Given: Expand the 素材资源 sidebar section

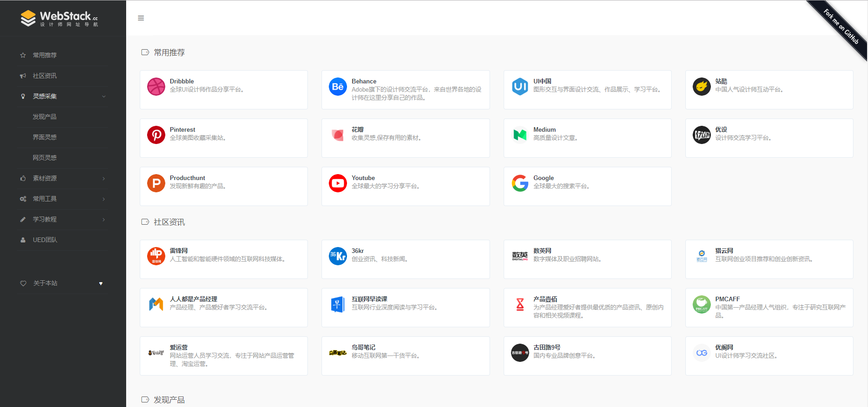Looking at the screenshot, I should click(x=63, y=178).
